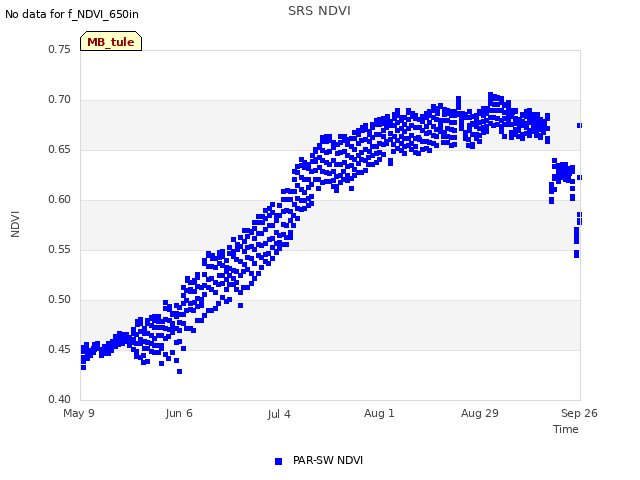Click the PAR-SW NDVI legend marker
This screenshot has width=640, height=480.
point(278,461)
